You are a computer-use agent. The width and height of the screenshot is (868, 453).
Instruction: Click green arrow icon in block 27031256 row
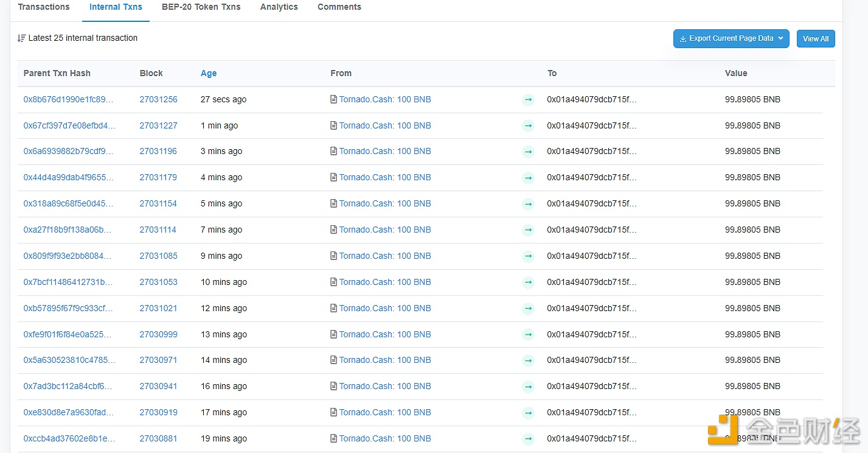click(528, 99)
